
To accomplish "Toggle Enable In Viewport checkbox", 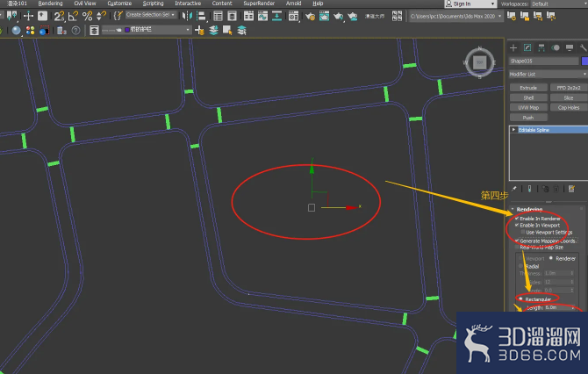I will 517,225.
